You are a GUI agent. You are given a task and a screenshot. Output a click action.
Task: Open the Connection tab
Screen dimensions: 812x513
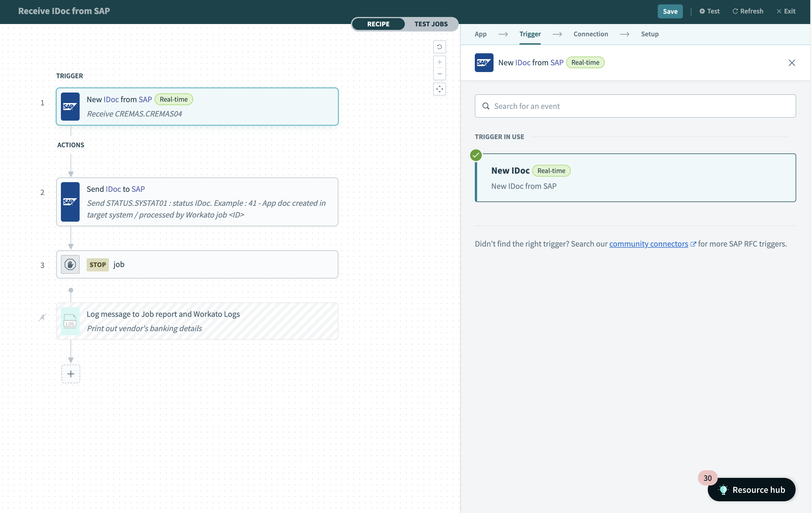pos(590,34)
